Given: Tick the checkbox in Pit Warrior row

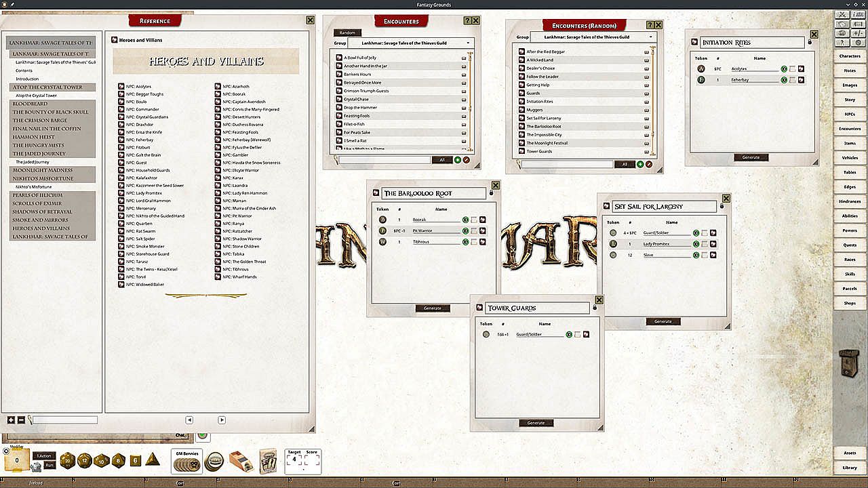Looking at the screenshot, I should coord(475,230).
